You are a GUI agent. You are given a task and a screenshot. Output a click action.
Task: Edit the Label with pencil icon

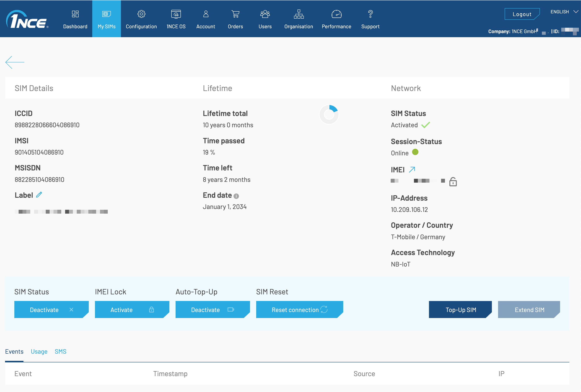tap(39, 195)
